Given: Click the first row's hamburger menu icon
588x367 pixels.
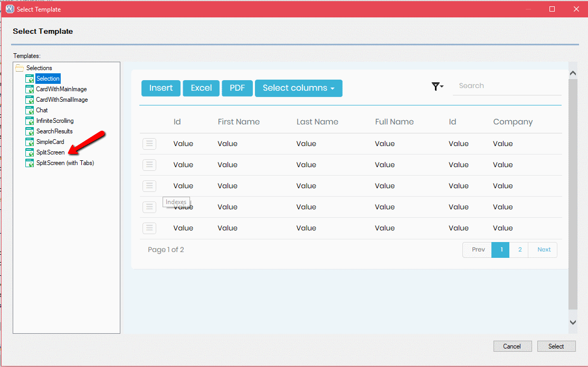Looking at the screenshot, I should point(149,143).
